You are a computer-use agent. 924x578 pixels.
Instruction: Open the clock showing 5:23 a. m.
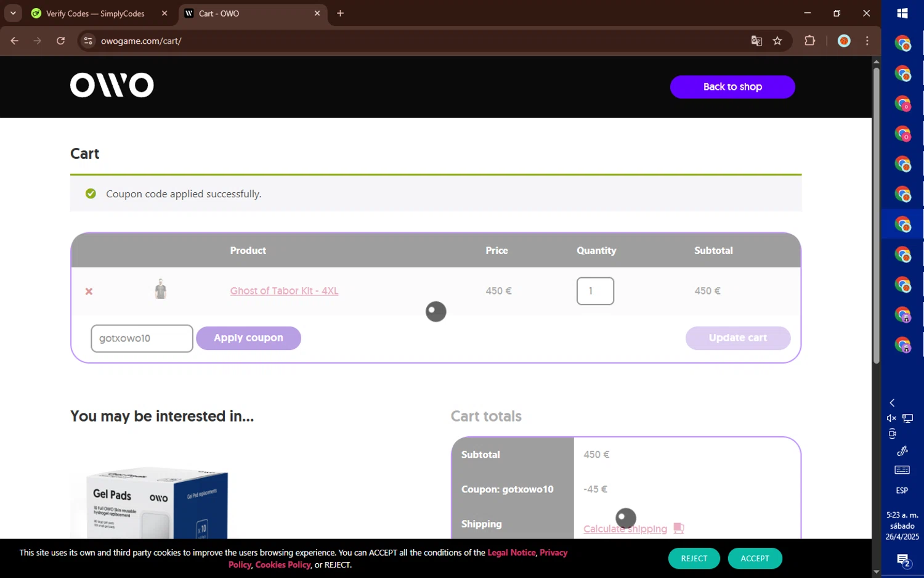[902, 526]
